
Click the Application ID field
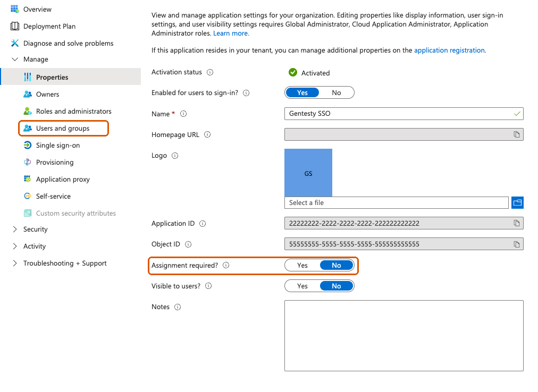[404, 223]
